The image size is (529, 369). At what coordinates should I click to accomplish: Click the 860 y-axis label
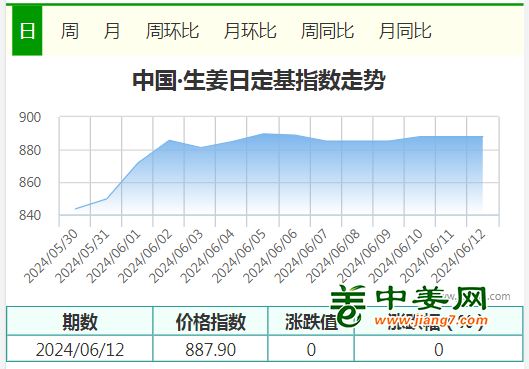pos(30,182)
